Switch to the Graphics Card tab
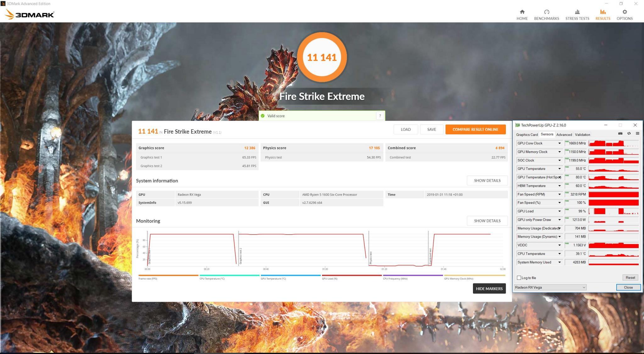Viewport: 644px width, 354px height. tap(527, 135)
